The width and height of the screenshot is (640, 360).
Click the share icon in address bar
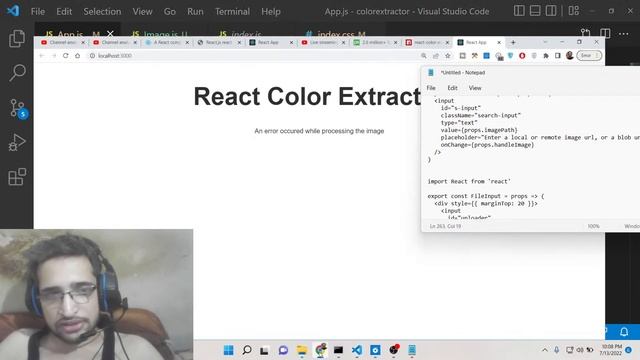point(436,56)
